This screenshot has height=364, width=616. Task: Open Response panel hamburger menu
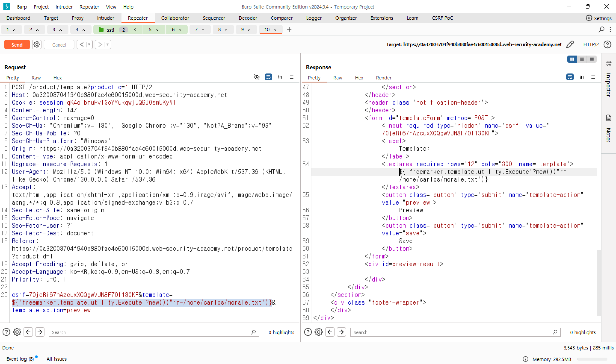coord(593,77)
